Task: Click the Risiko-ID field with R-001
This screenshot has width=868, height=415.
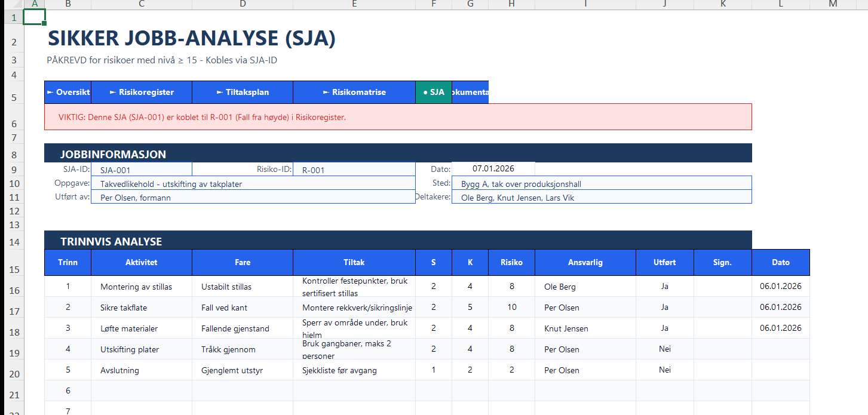Action: coord(354,170)
